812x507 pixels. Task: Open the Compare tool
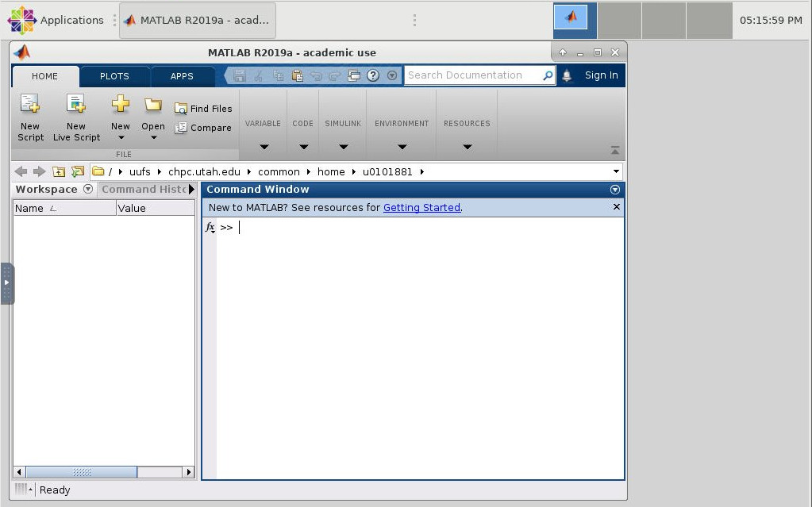tap(203, 128)
